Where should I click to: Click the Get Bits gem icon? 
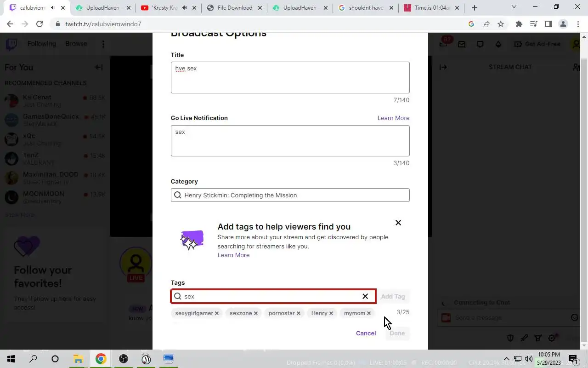coord(498,44)
